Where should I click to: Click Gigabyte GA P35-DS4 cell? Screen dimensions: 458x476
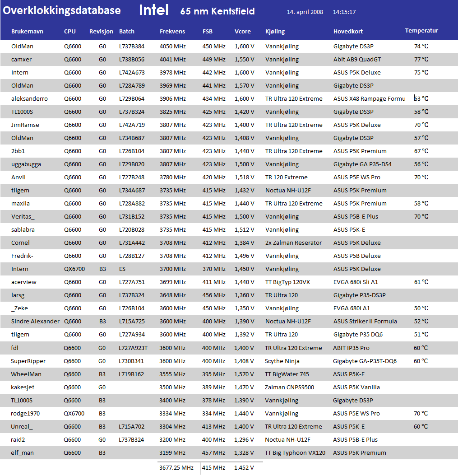tap(362, 164)
